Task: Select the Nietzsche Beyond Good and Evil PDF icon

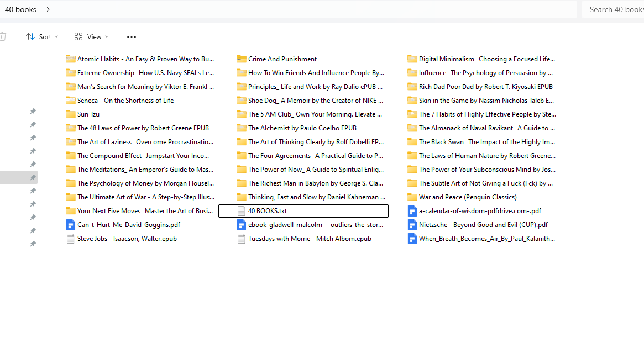Action: pos(412,225)
